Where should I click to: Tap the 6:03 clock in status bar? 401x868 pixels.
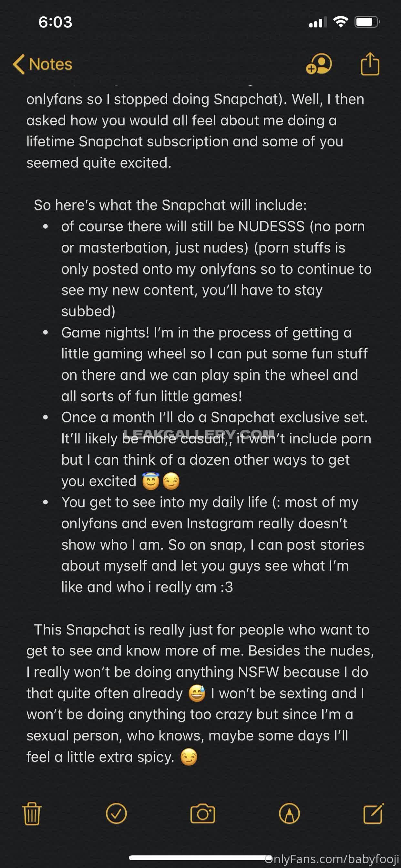click(55, 22)
